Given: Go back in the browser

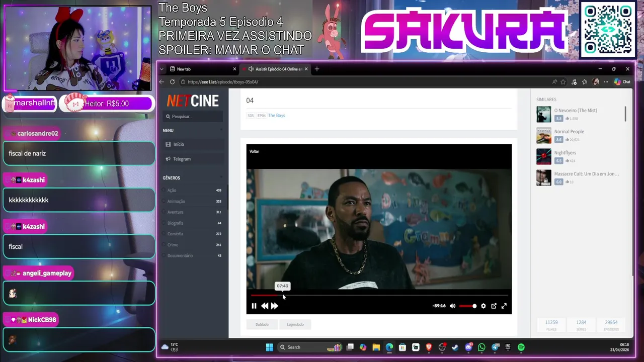Looking at the screenshot, I should [x=162, y=82].
